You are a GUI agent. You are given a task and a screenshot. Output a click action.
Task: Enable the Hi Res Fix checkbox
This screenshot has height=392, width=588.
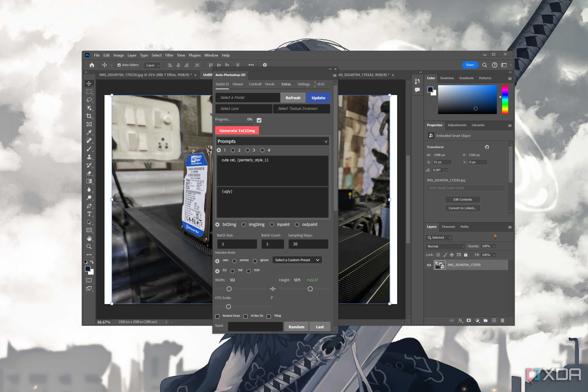[x=246, y=316]
